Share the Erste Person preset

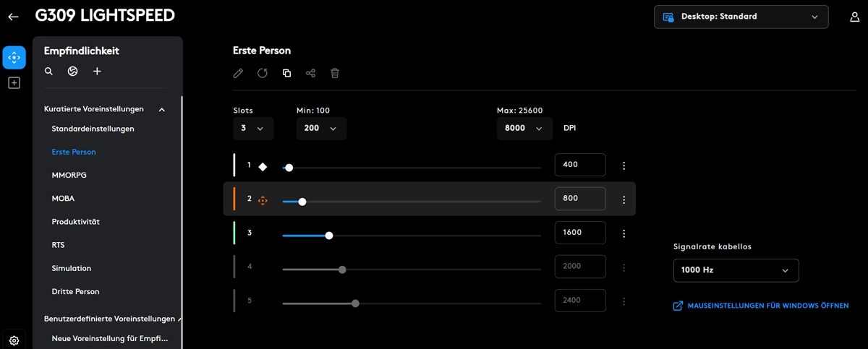pyautogui.click(x=311, y=73)
